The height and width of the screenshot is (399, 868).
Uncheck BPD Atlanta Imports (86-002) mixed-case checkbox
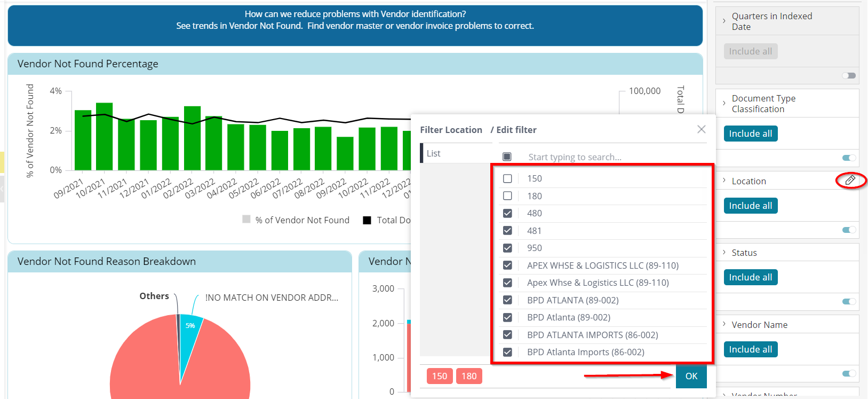click(507, 352)
